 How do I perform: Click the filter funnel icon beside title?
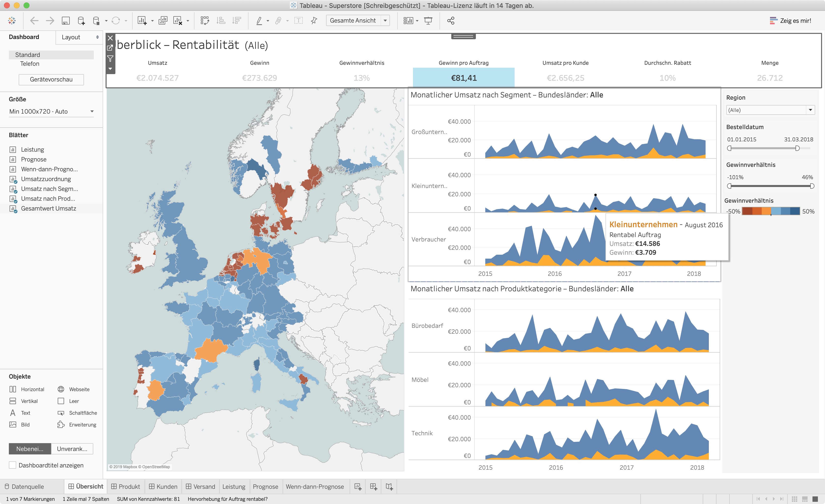pyautogui.click(x=110, y=59)
